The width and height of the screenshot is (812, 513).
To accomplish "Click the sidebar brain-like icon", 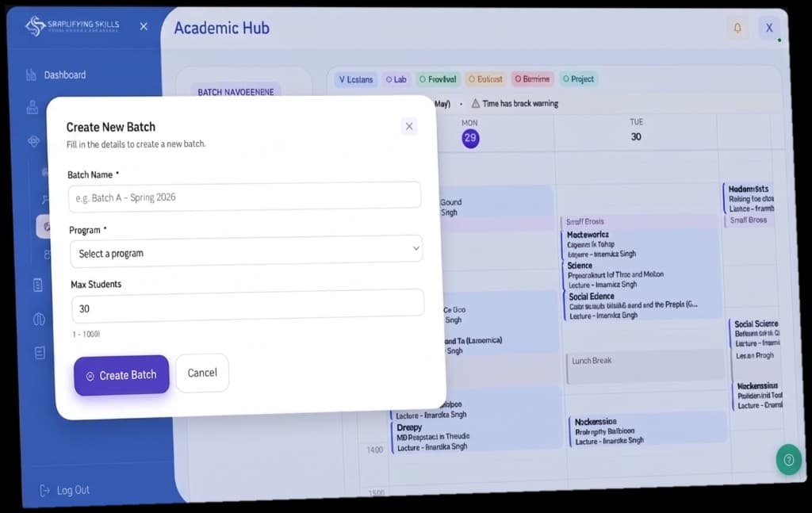I will [x=40, y=320].
